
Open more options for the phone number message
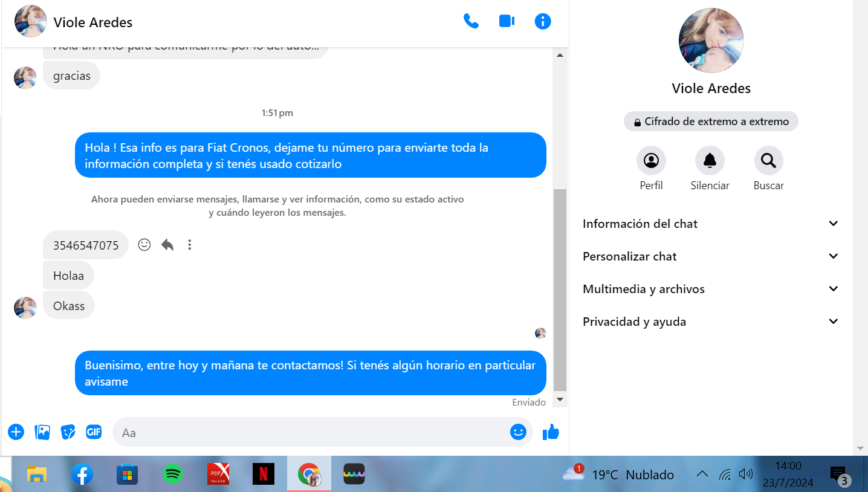point(190,245)
